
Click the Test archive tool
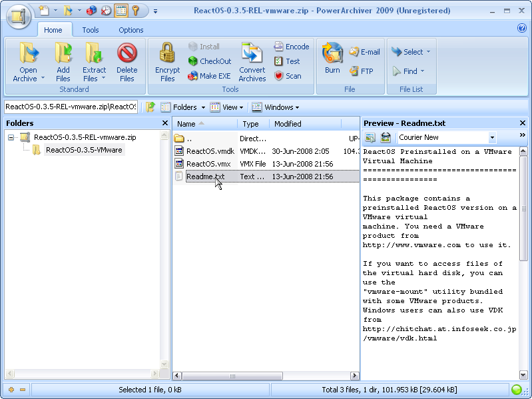click(x=287, y=61)
